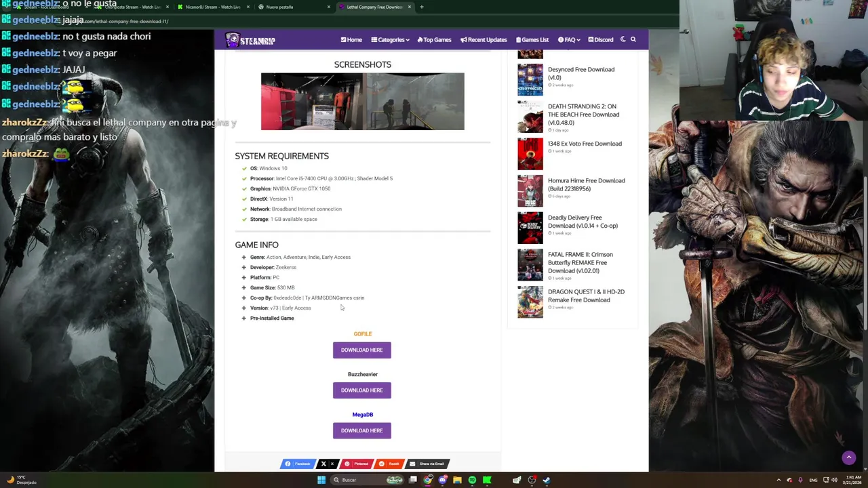Open Kick app from the taskbar
The height and width of the screenshot is (488, 868).
click(x=487, y=480)
